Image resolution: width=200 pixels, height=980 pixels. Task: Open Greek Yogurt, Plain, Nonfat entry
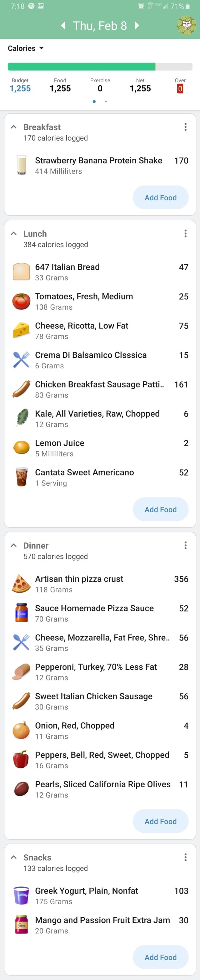[100, 895]
